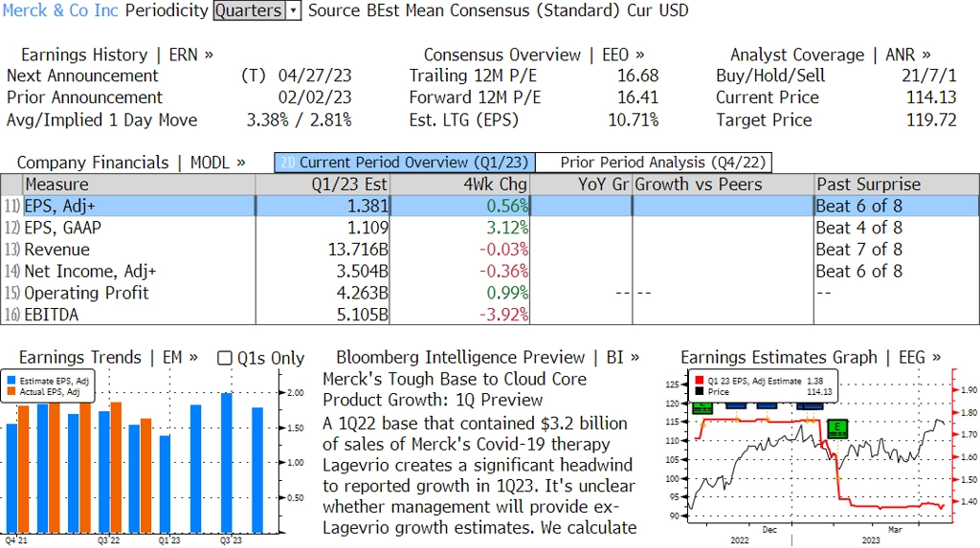Click the Avg/Implied 1 Day Move value
This screenshot has height=548, width=980.
pos(299,120)
